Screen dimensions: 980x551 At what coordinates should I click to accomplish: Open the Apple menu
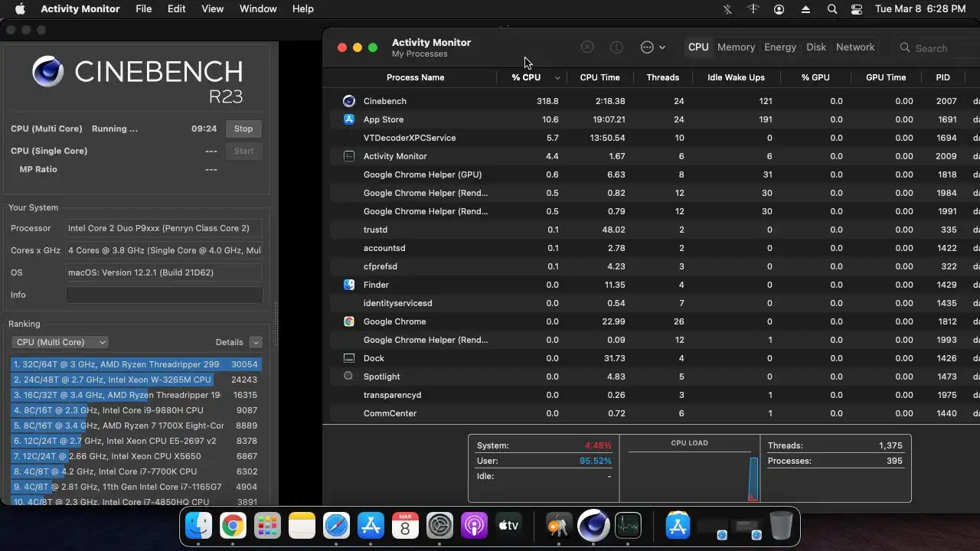(x=20, y=9)
